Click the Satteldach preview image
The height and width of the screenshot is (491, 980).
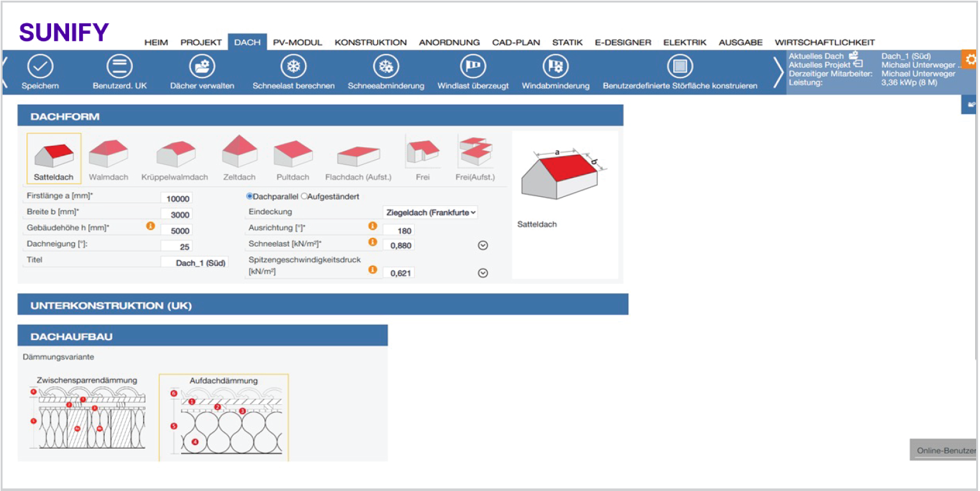(x=564, y=174)
